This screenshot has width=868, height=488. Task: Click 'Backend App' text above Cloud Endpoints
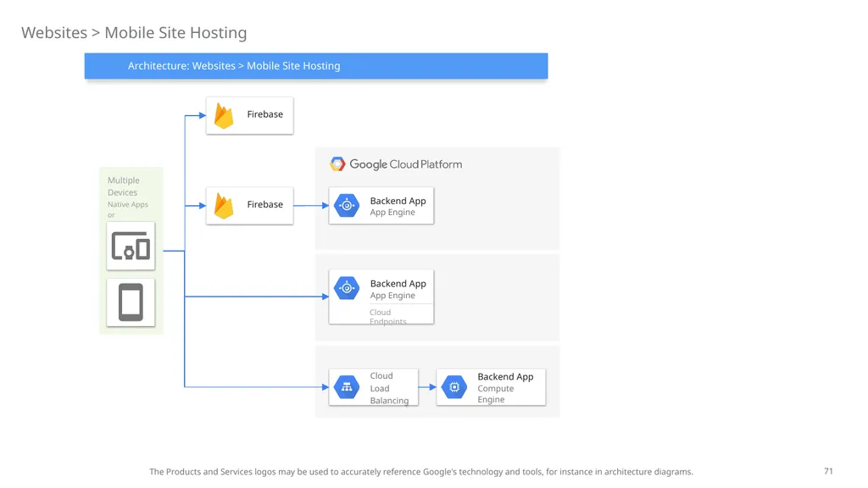tap(398, 284)
